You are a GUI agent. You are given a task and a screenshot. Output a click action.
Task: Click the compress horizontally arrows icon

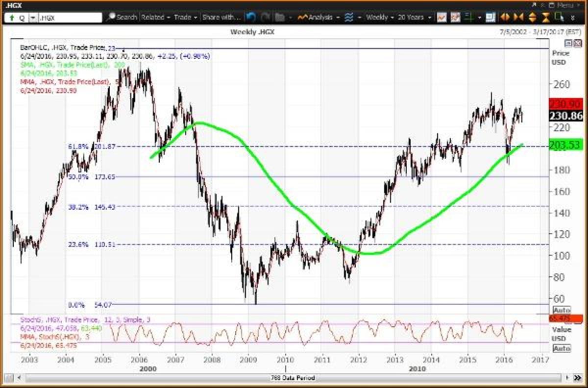click(x=518, y=17)
